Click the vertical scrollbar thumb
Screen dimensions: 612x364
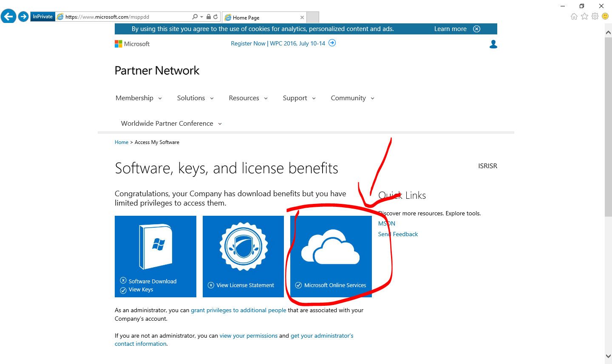coord(608,127)
